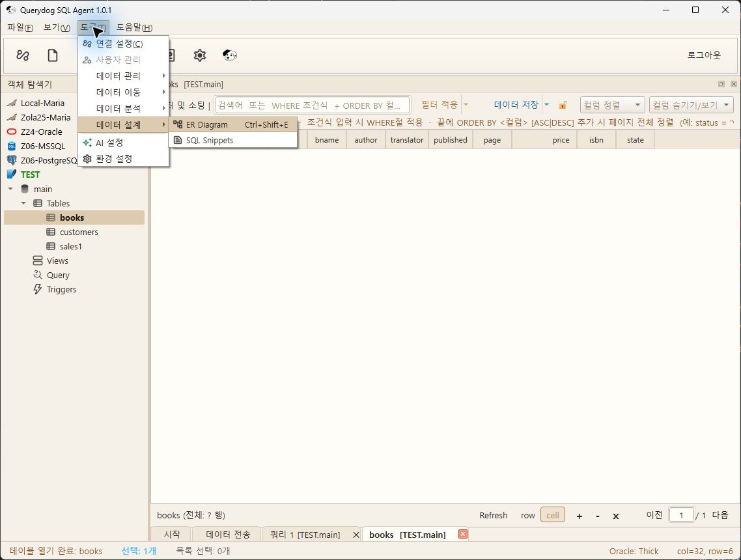The image size is (741, 560).
Task: Go to the 다음 next page
Action: pos(720,515)
